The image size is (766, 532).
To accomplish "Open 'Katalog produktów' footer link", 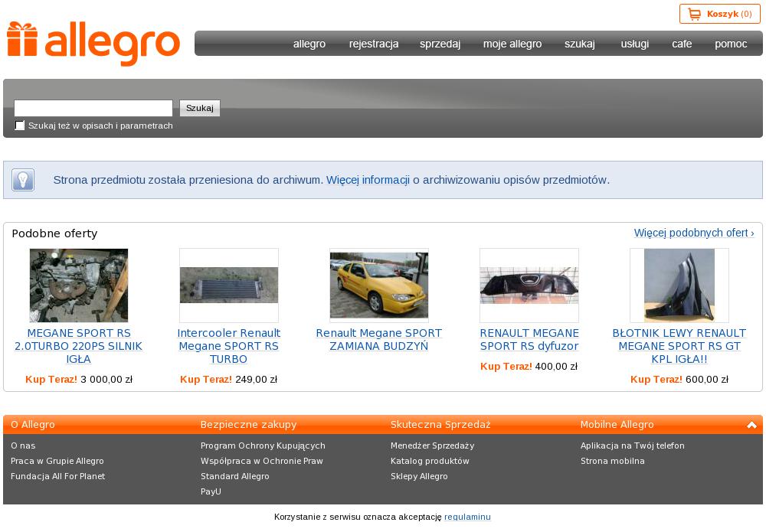I will [x=430, y=462].
